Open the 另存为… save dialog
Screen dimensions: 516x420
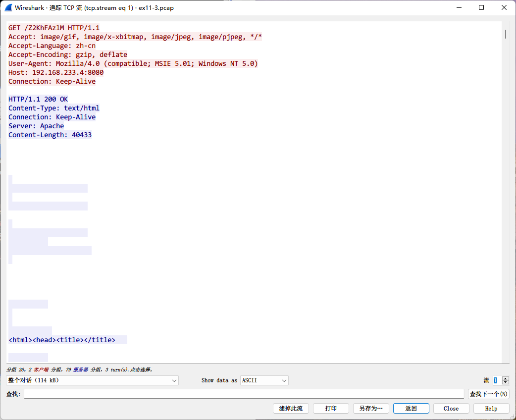pos(371,409)
